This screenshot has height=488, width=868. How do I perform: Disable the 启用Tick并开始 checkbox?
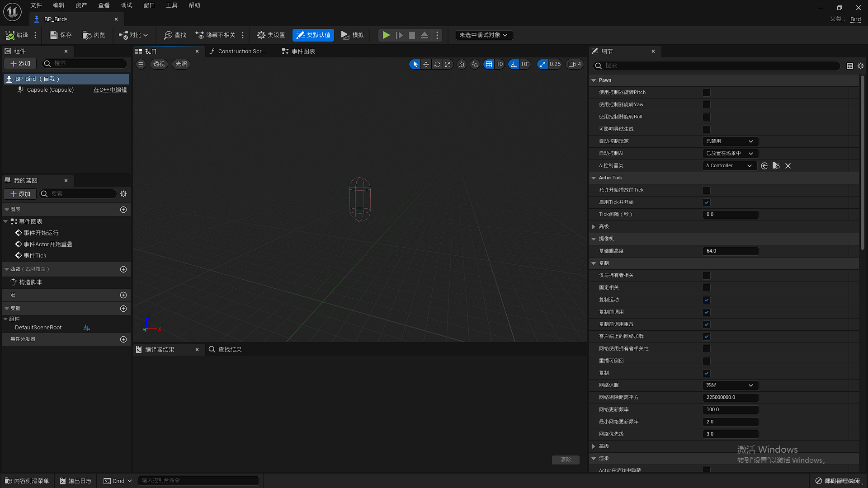[706, 202]
